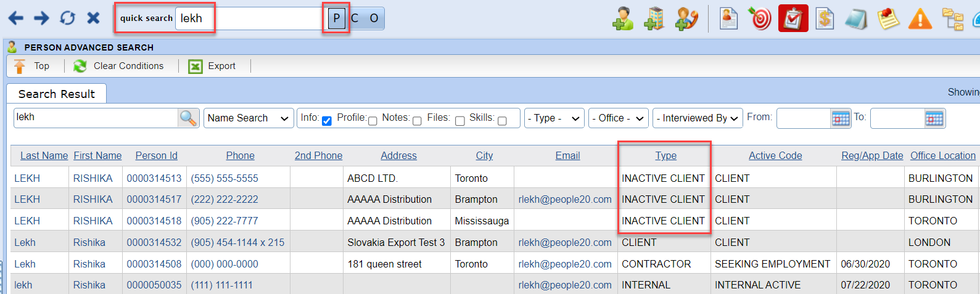Image resolution: width=980 pixels, height=294 pixels.
Task: Click the forward arrow navigation icon
Action: pyautogui.click(x=41, y=18)
